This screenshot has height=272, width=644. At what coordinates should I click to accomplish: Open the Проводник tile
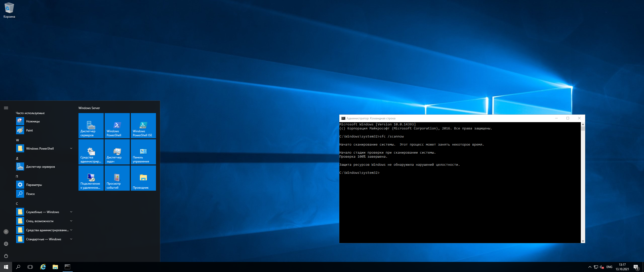pyautogui.click(x=143, y=178)
